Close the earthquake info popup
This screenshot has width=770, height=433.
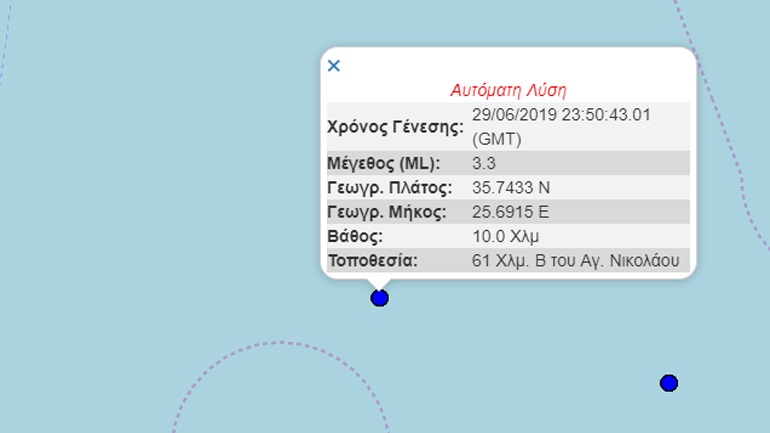(x=334, y=66)
